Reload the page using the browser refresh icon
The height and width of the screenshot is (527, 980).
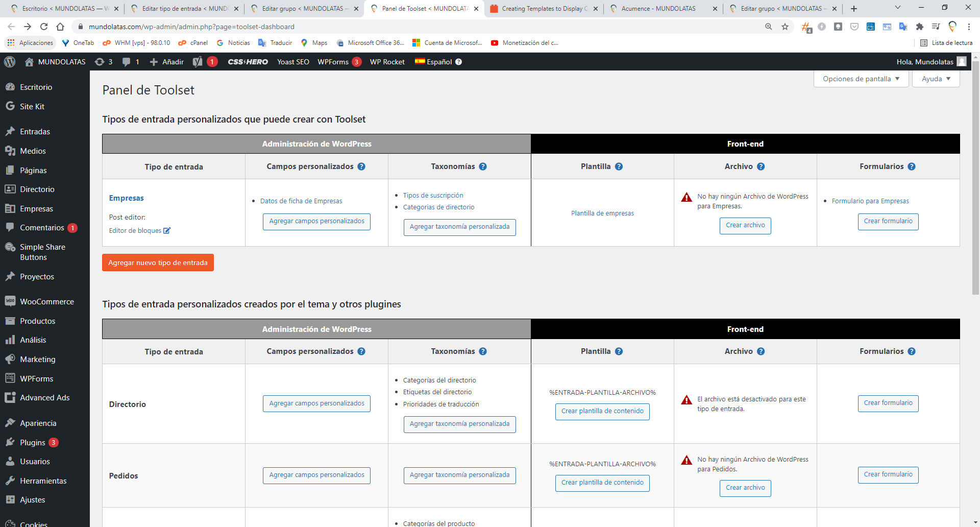coord(44,27)
